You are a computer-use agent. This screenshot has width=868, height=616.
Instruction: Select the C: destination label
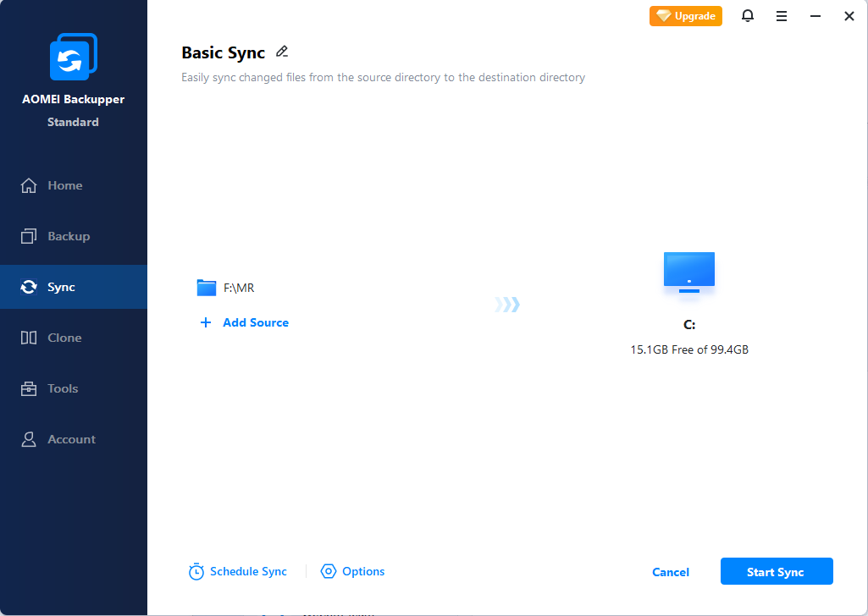click(689, 325)
